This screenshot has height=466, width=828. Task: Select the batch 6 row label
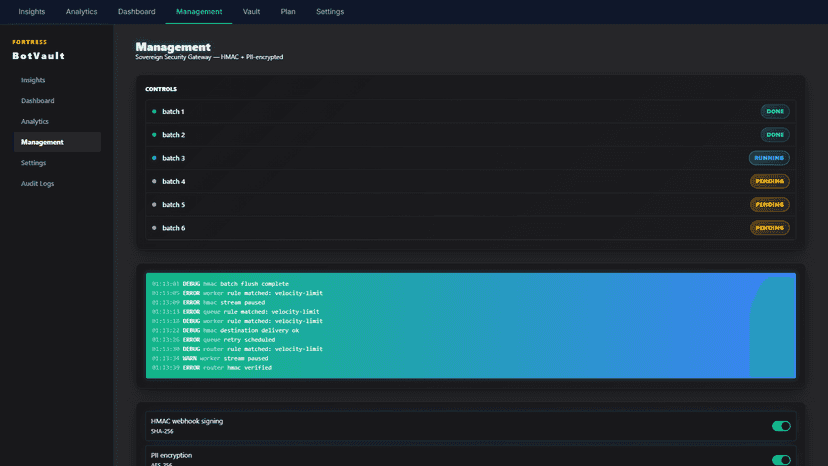pyautogui.click(x=173, y=228)
